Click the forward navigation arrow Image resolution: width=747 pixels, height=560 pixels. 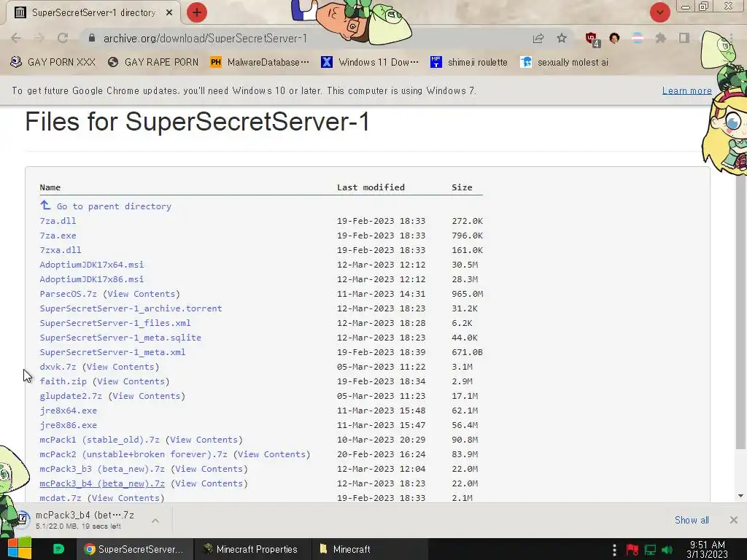pos(39,38)
